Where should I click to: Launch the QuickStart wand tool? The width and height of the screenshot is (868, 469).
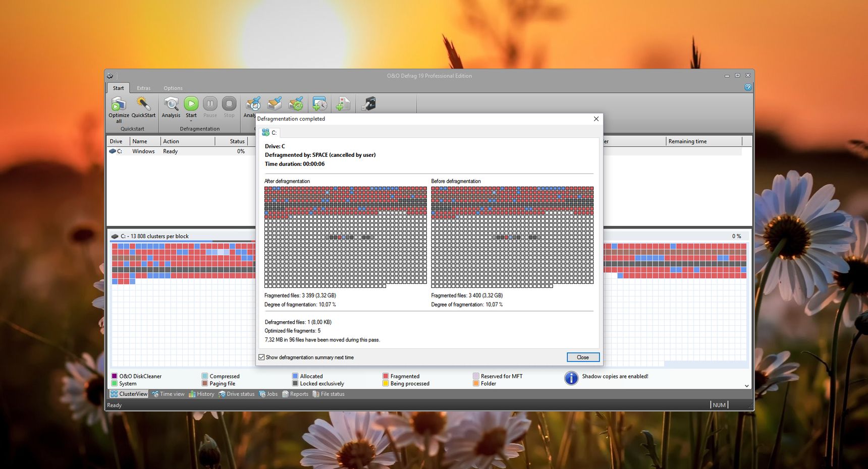143,104
